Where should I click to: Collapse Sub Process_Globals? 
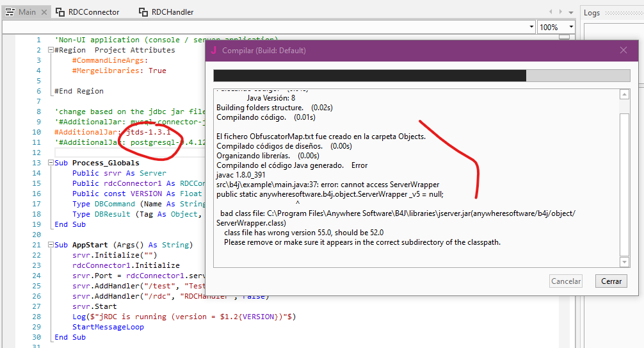[x=51, y=163]
